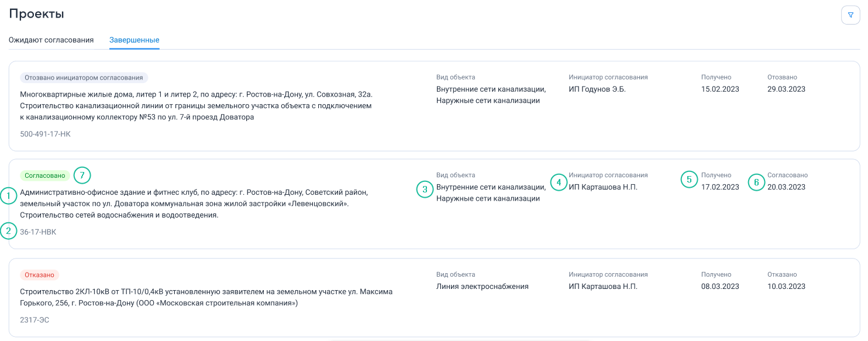Open project code 2317-ЭС
868x341 pixels.
click(35, 320)
